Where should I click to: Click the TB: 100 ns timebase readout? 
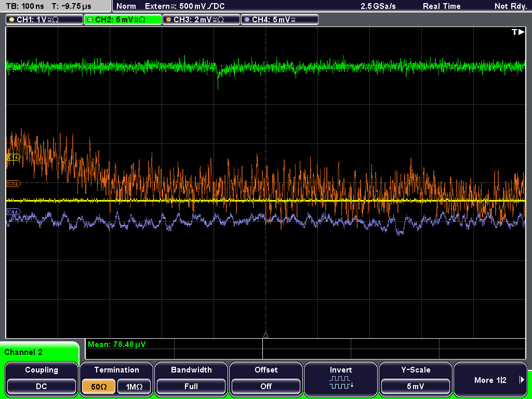pos(25,6)
